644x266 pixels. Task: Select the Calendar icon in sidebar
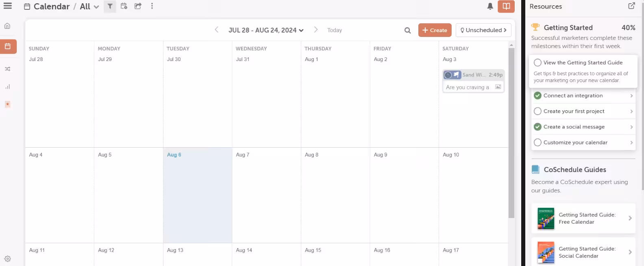tap(8, 46)
